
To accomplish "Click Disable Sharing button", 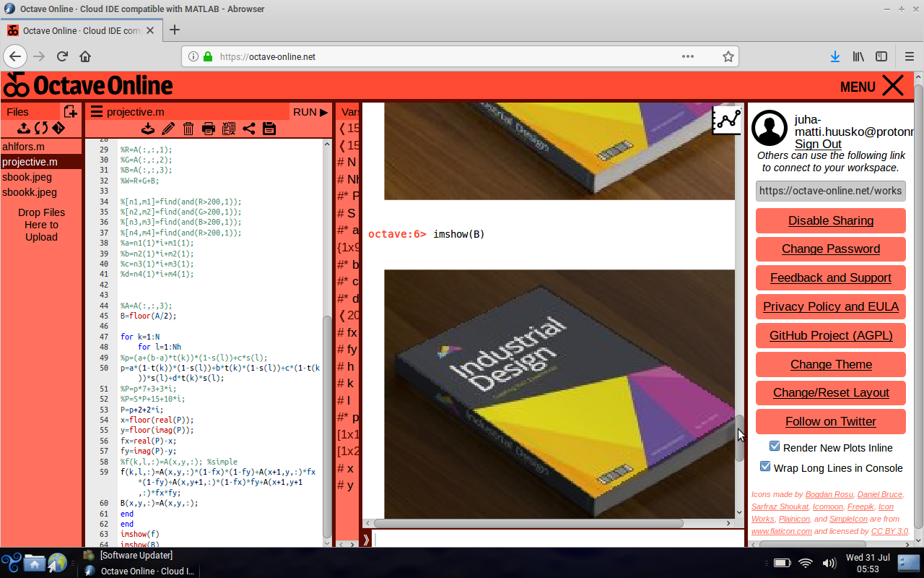I will (831, 220).
